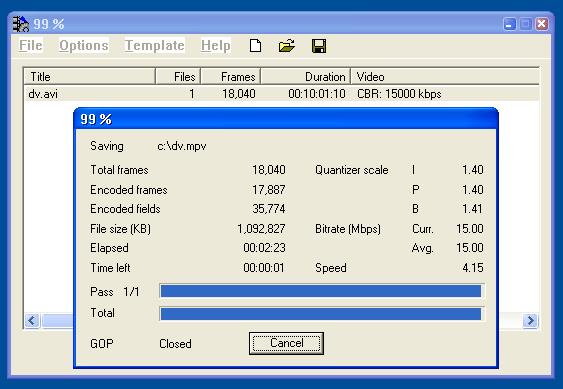Click the right scroll arrow of the list
This screenshot has width=563, height=389.
tap(530, 320)
